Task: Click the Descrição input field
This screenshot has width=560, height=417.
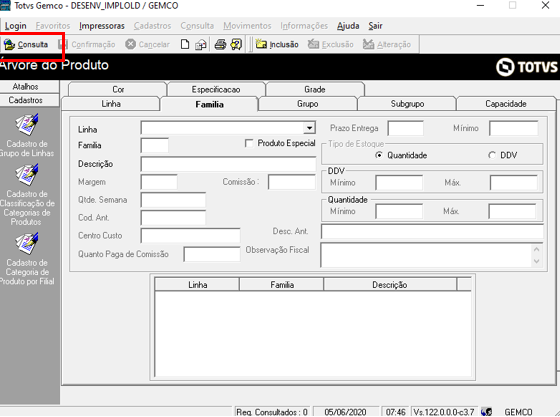Action: (x=228, y=164)
